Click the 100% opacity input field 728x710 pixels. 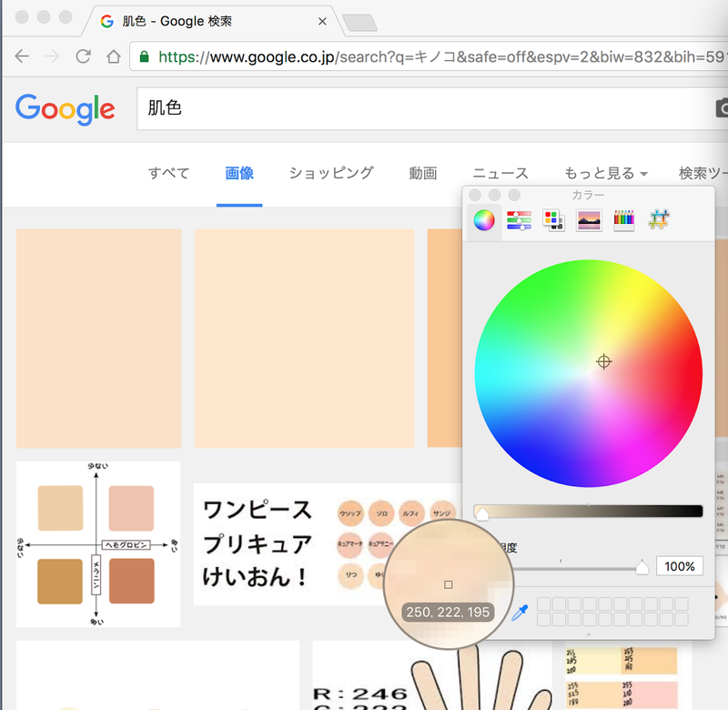point(679,567)
